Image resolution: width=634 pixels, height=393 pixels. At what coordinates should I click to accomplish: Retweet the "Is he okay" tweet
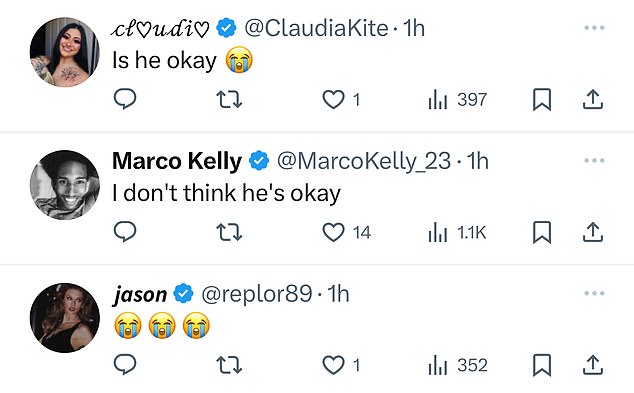point(229,99)
